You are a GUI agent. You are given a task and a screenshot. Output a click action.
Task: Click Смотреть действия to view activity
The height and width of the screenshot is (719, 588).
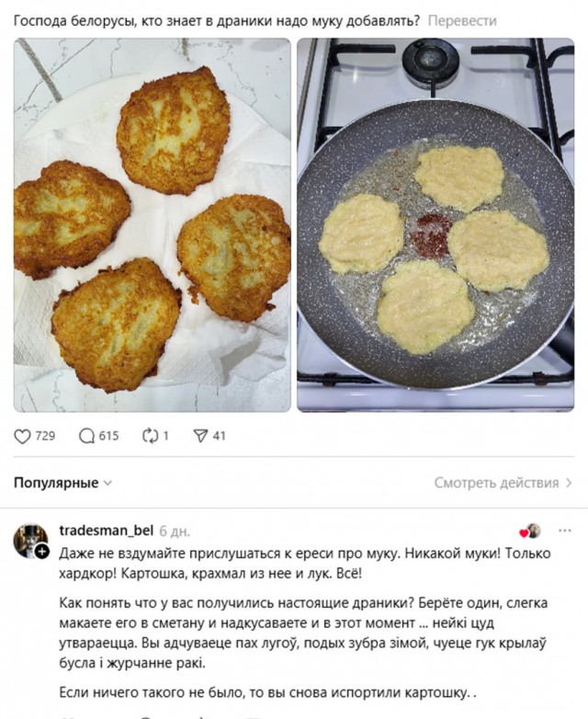[x=496, y=483]
